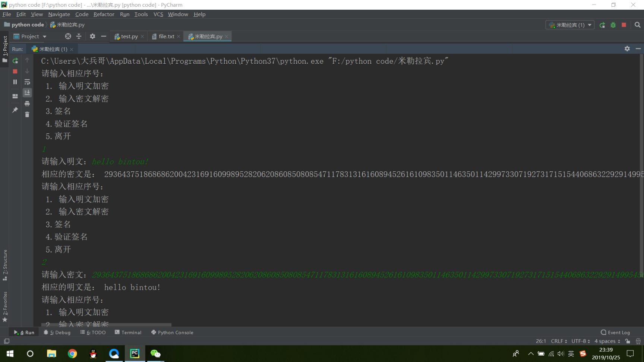Open the Navigate menu
Viewport: 644px width, 362px height.
click(59, 14)
